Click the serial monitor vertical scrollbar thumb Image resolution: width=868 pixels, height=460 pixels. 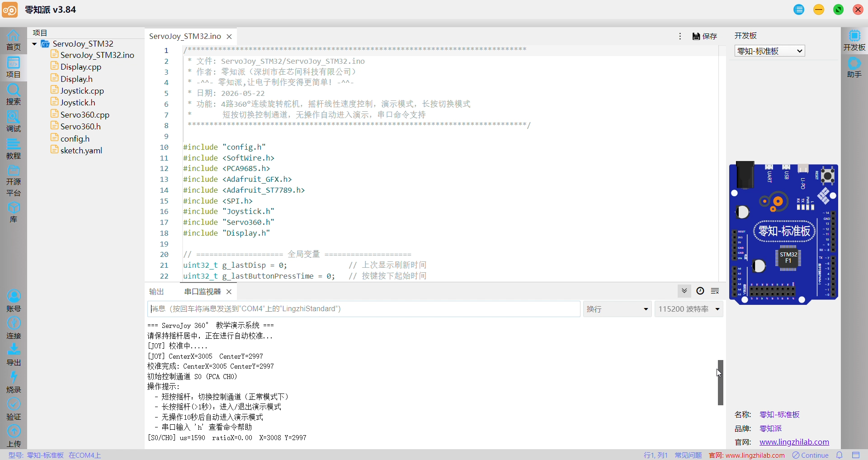click(x=720, y=383)
